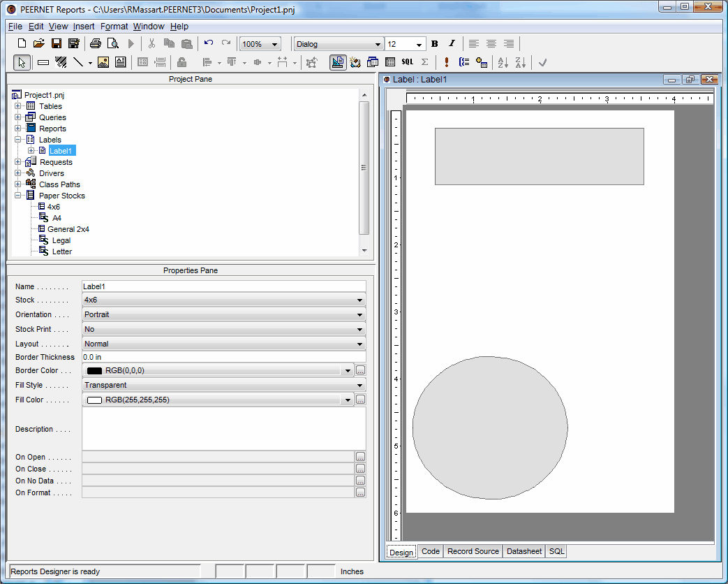Image resolution: width=728 pixels, height=584 pixels.
Task: Open the Dialog font dropdown
Action: [378, 45]
